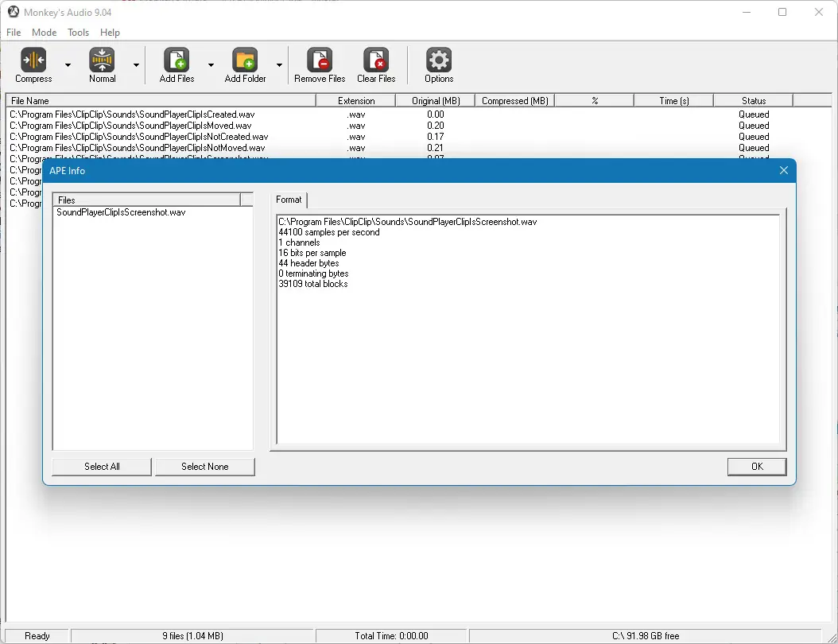The image size is (838, 644).
Task: Sort by the Extension column header
Action: pos(356,100)
